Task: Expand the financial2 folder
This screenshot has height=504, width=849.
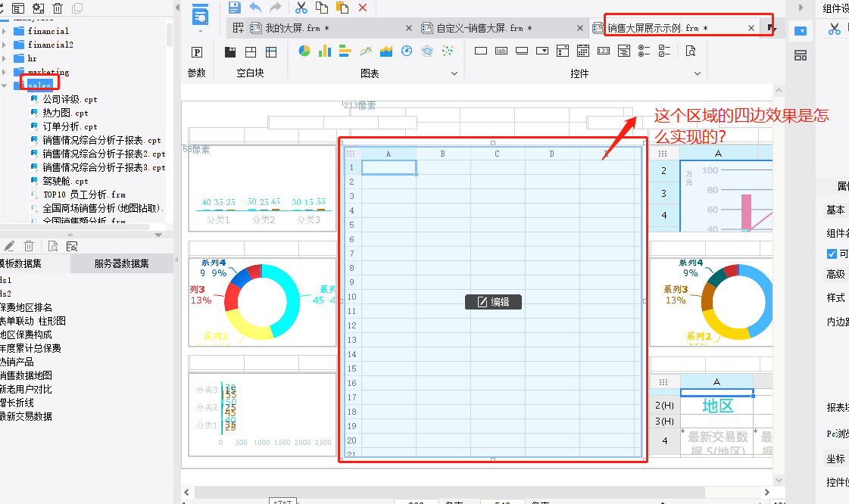Action: (x=5, y=45)
